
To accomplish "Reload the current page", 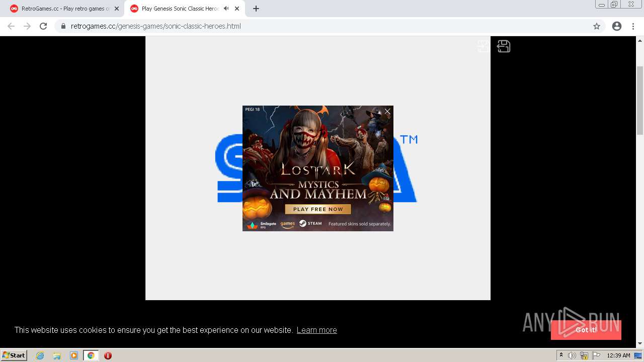I will tap(43, 26).
